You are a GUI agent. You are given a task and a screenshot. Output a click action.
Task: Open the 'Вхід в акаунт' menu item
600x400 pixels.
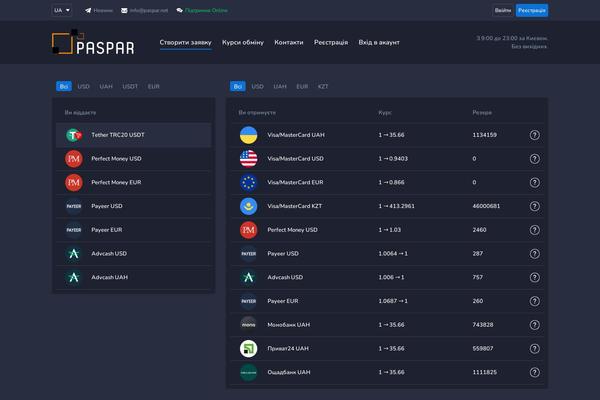(x=379, y=42)
